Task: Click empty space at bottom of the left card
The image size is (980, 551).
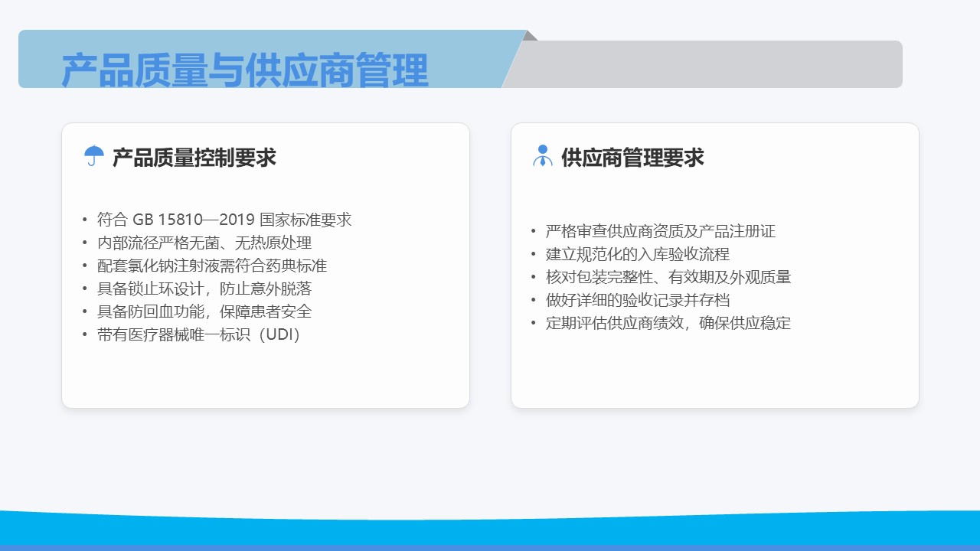Action: (x=265, y=379)
